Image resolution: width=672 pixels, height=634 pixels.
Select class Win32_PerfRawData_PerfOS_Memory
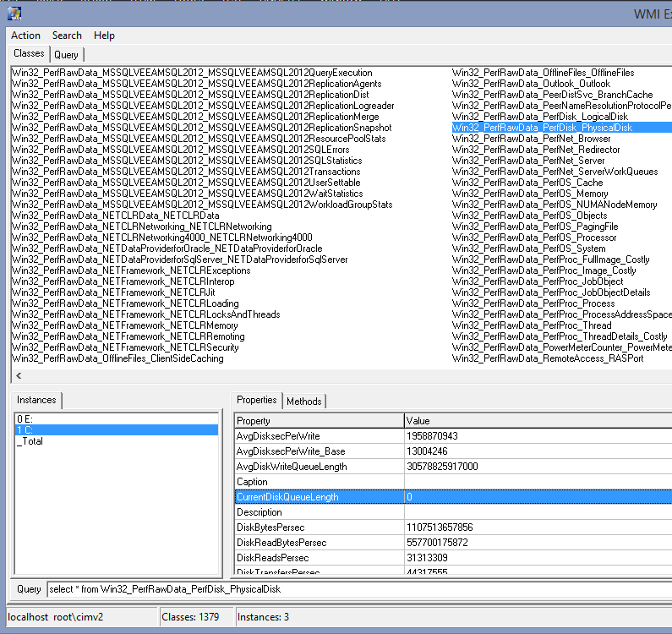[530, 194]
